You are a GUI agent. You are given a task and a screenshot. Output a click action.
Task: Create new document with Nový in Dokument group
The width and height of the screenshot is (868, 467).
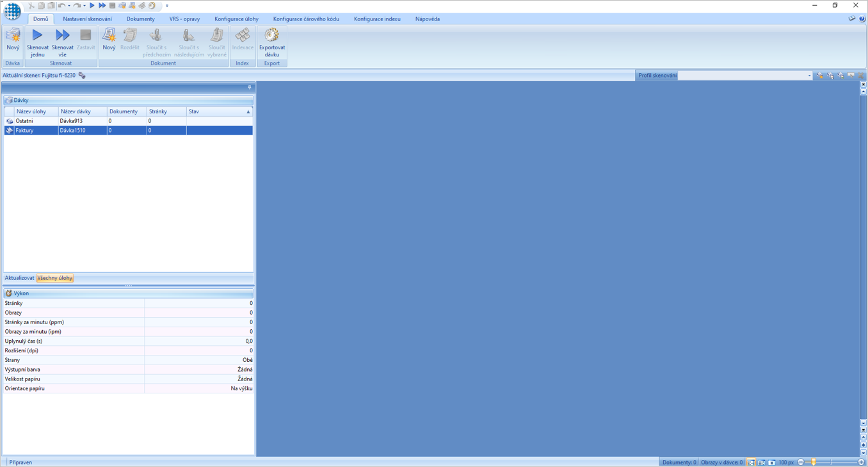pyautogui.click(x=109, y=40)
